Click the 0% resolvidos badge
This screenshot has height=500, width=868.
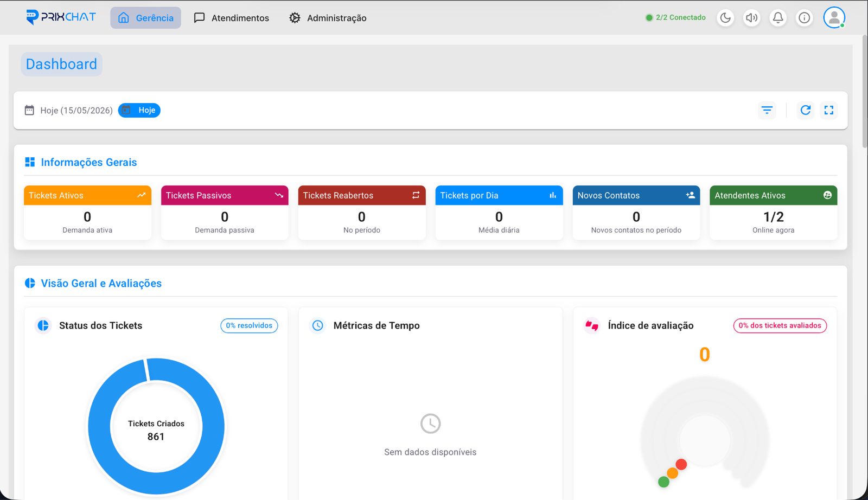click(249, 325)
